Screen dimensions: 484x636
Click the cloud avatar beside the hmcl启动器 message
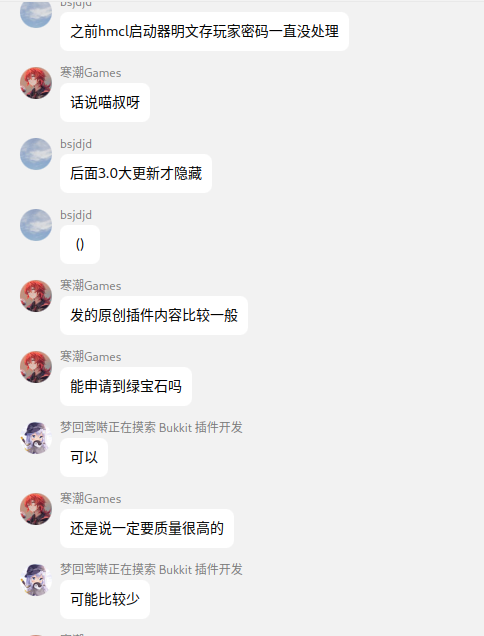pyautogui.click(x=36, y=13)
